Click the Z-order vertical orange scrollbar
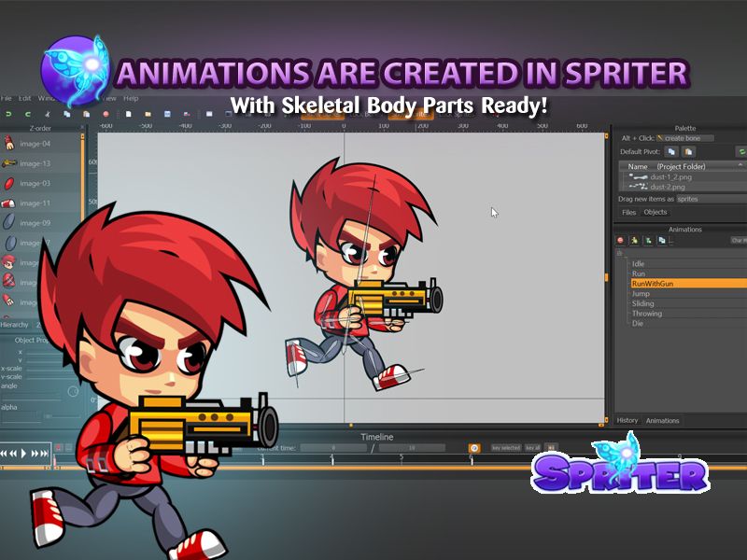This screenshot has width=747, height=560. tap(82, 176)
